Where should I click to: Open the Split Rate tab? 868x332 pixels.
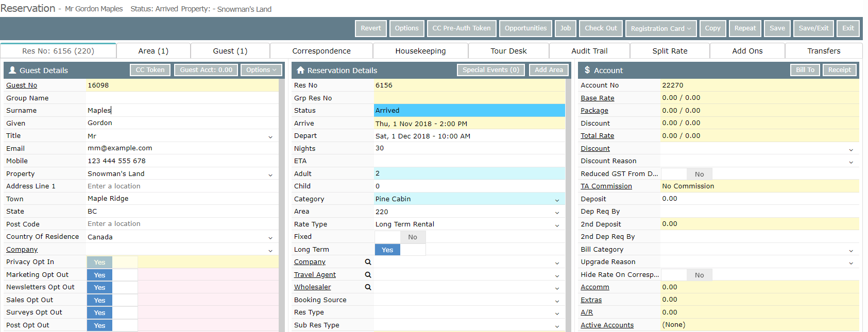[x=670, y=51]
